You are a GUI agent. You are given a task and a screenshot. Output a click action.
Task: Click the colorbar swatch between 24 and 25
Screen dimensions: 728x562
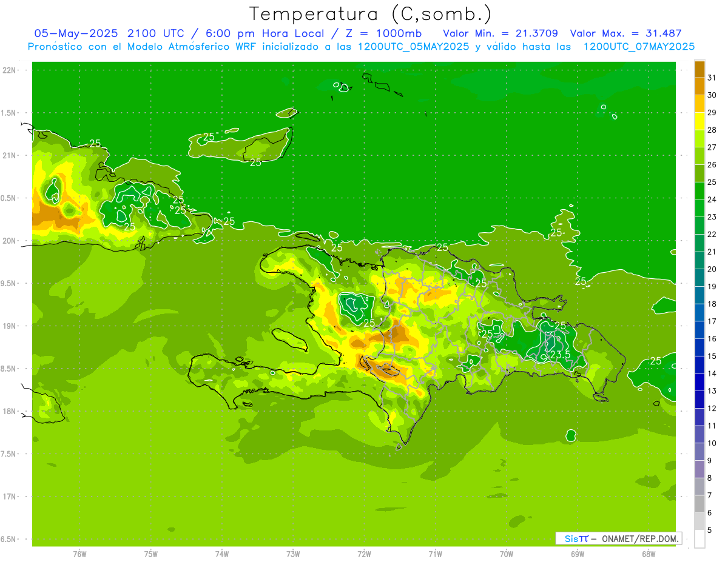point(699,191)
